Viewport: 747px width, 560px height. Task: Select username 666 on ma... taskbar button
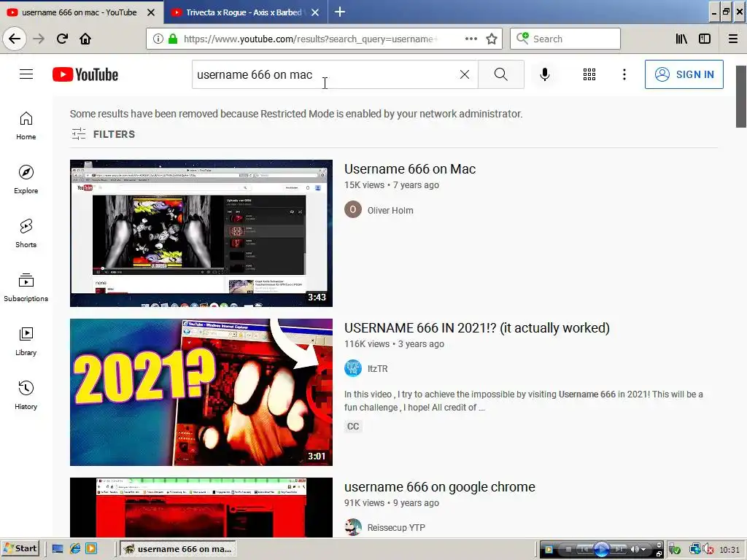coord(178,548)
